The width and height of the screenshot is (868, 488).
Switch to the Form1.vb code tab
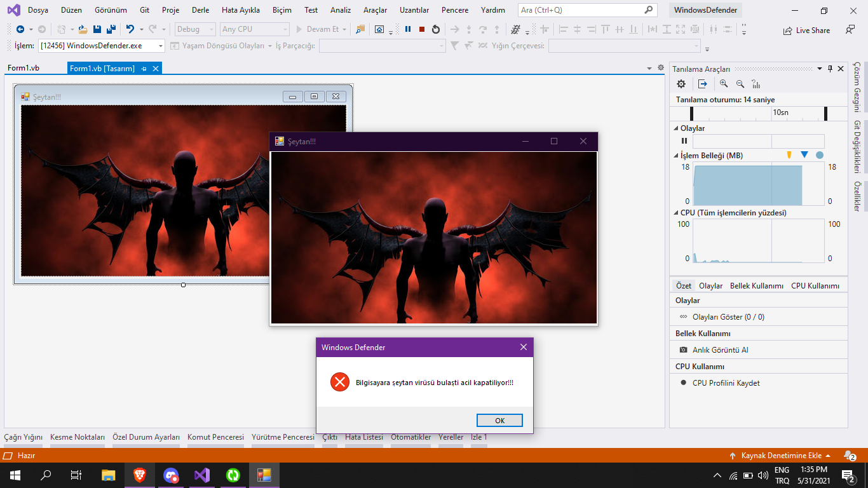tap(24, 68)
